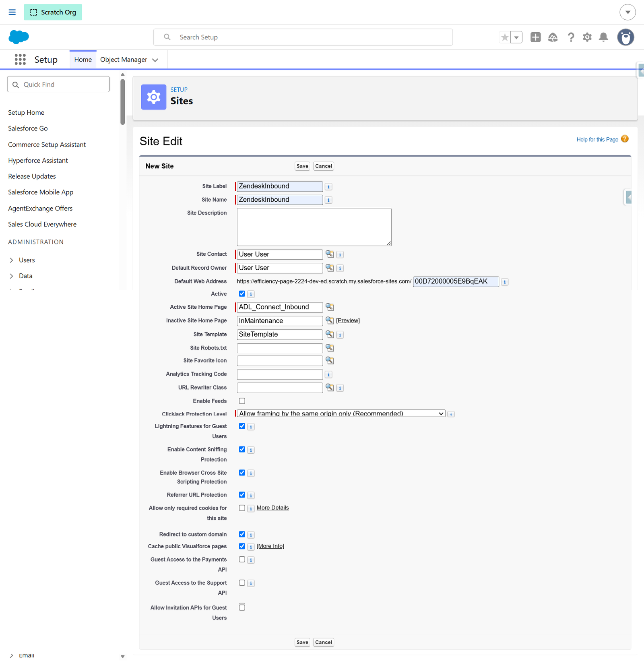Switch to the Object Manager tab
Image resolution: width=644 pixels, height=663 pixels.
pos(124,60)
